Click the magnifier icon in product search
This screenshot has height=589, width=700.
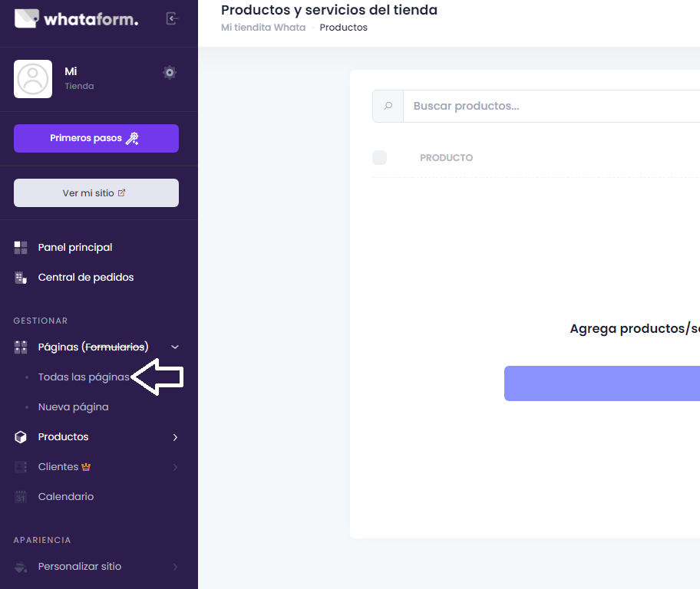[x=388, y=106]
